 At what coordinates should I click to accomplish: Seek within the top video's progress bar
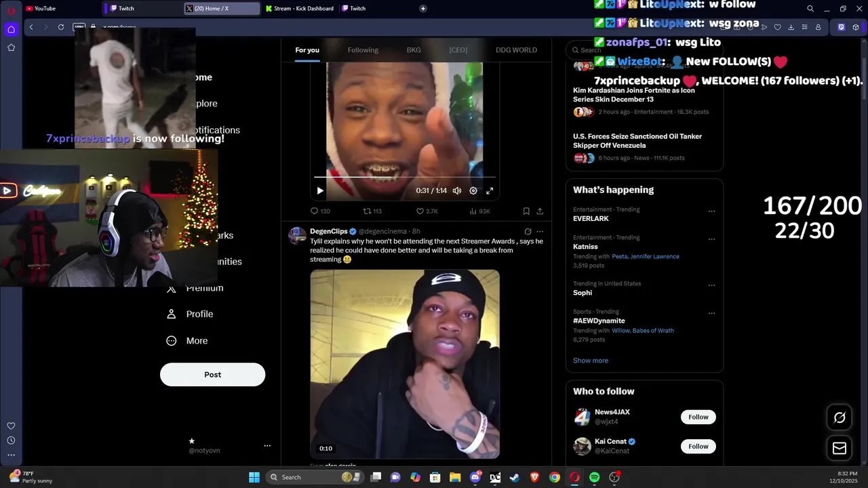[405, 178]
